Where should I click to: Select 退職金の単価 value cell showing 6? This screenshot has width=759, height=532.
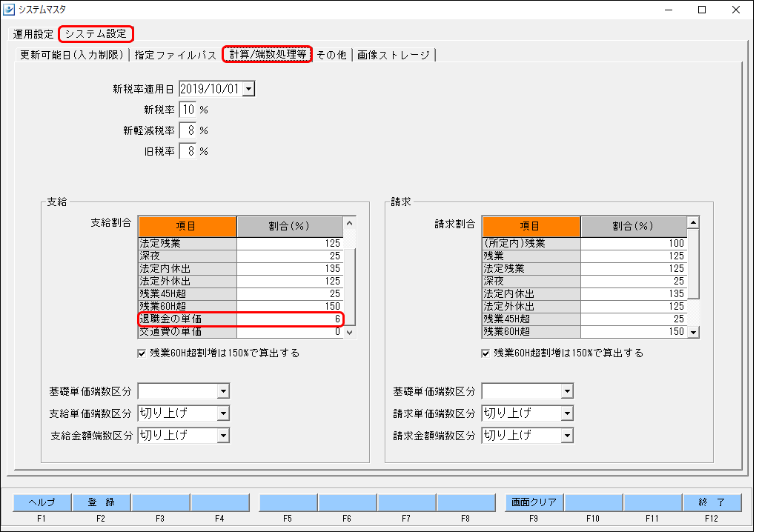click(290, 319)
